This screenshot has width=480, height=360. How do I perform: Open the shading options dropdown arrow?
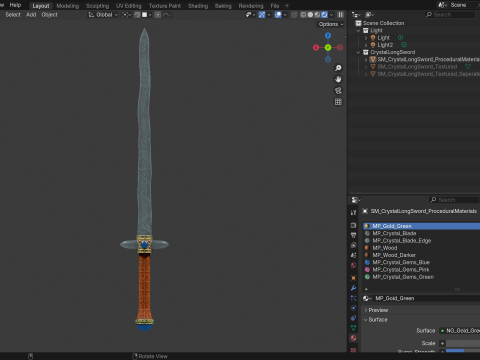(x=331, y=15)
